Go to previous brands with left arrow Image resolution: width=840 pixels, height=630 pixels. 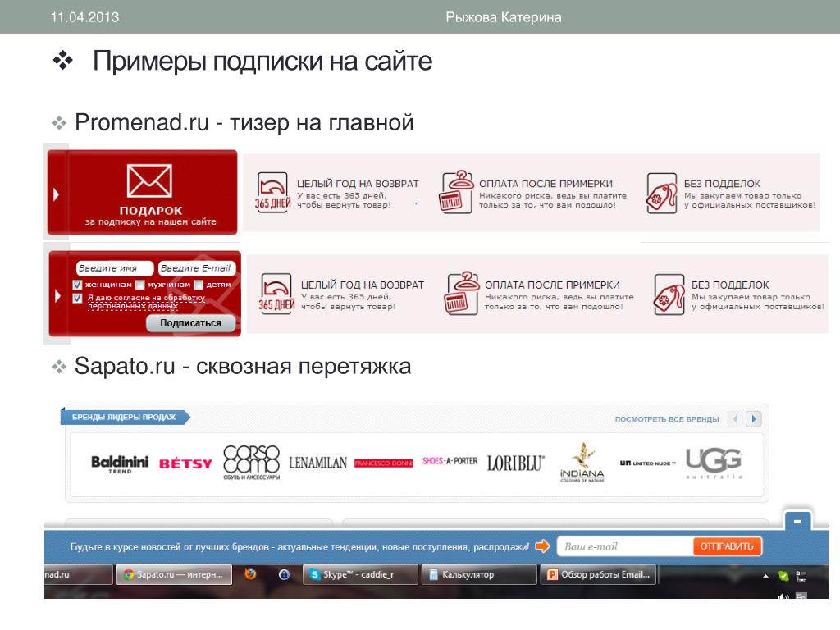736,418
